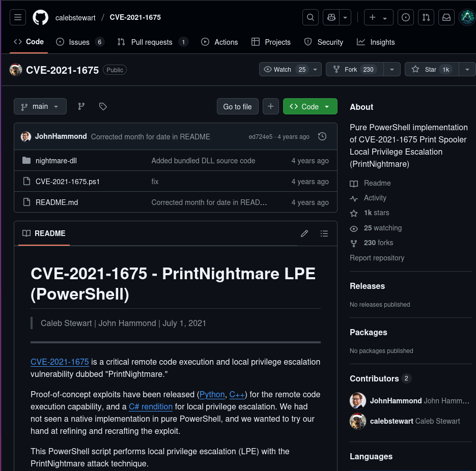
Task: View branches via the branch icon
Action: click(x=81, y=106)
